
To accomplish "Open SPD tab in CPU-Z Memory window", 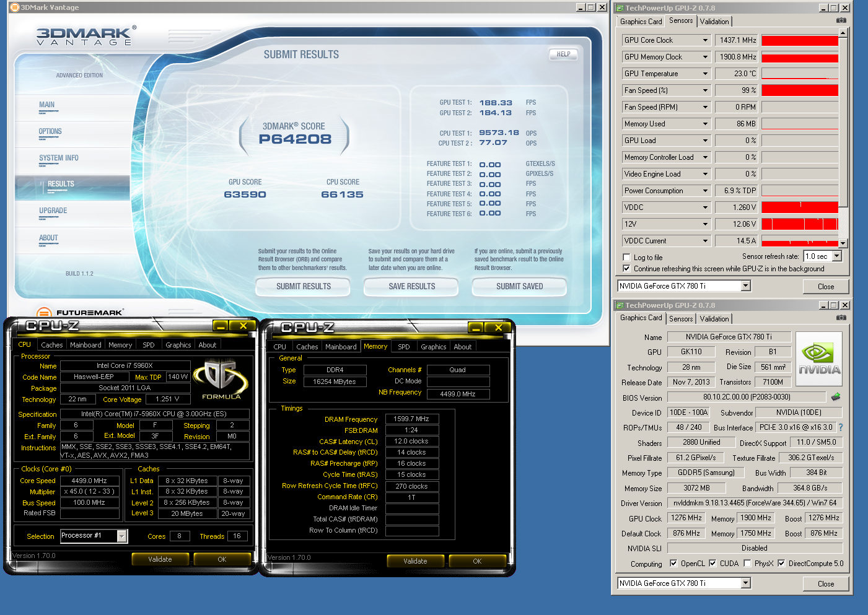I will (404, 347).
